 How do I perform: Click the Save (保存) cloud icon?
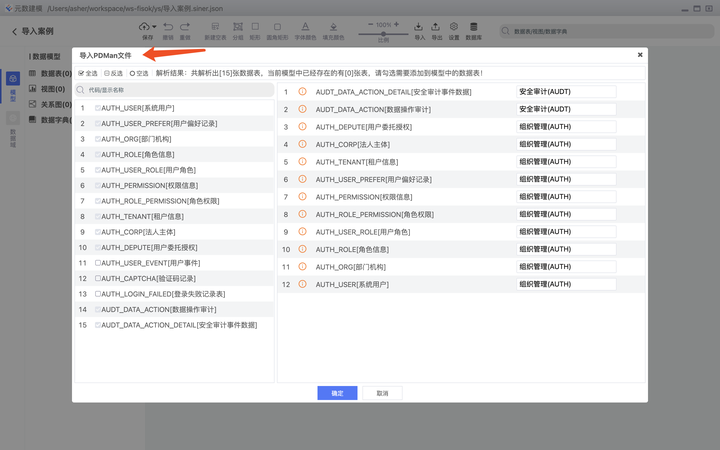pyautogui.click(x=144, y=27)
